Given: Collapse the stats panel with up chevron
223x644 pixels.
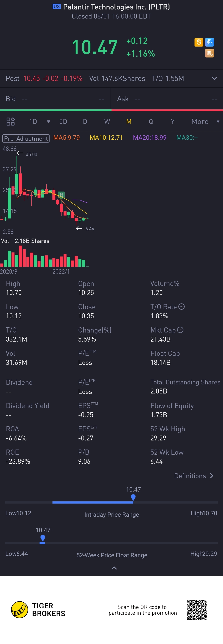Looking at the screenshot, I should click(114, 568).
